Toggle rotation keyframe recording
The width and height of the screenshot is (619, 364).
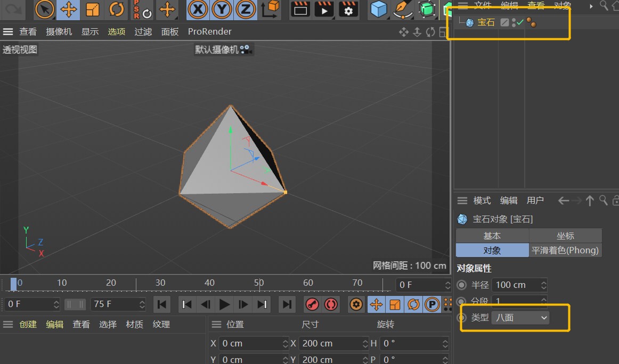(x=413, y=304)
